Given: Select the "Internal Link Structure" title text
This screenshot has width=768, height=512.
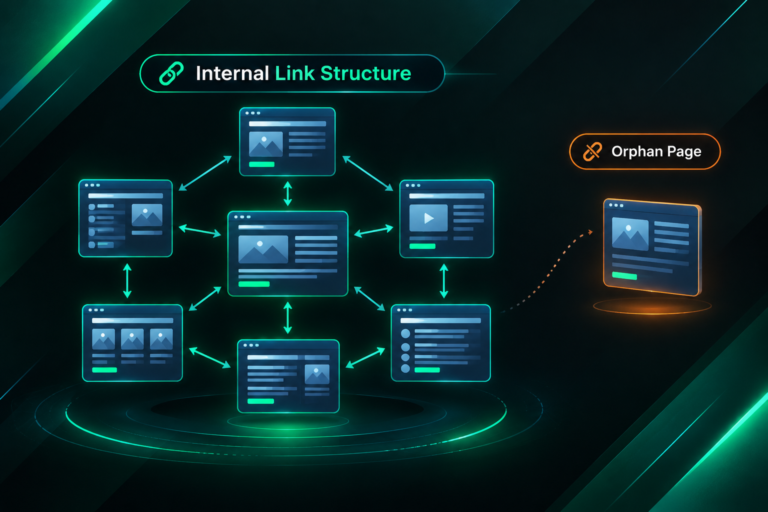Looking at the screenshot, I should pos(303,73).
